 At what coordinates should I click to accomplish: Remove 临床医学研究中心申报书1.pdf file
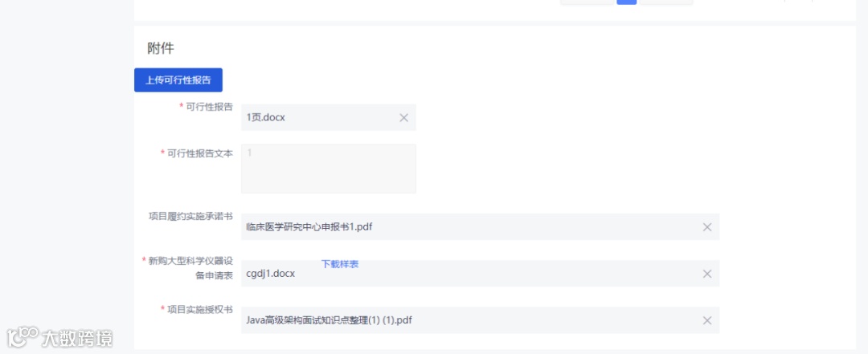[707, 227]
